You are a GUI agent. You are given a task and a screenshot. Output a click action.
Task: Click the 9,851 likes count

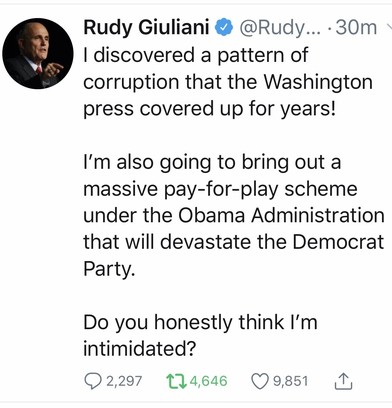pyautogui.click(x=290, y=381)
